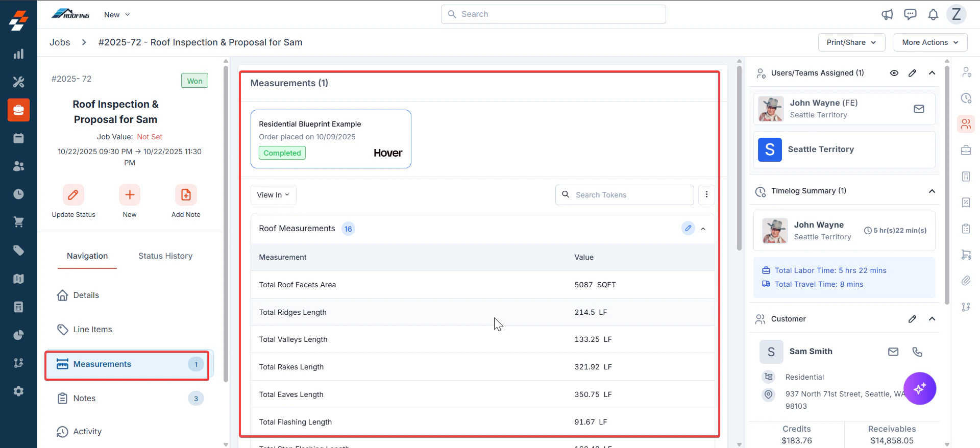Open the More Actions dropdown

click(930, 42)
